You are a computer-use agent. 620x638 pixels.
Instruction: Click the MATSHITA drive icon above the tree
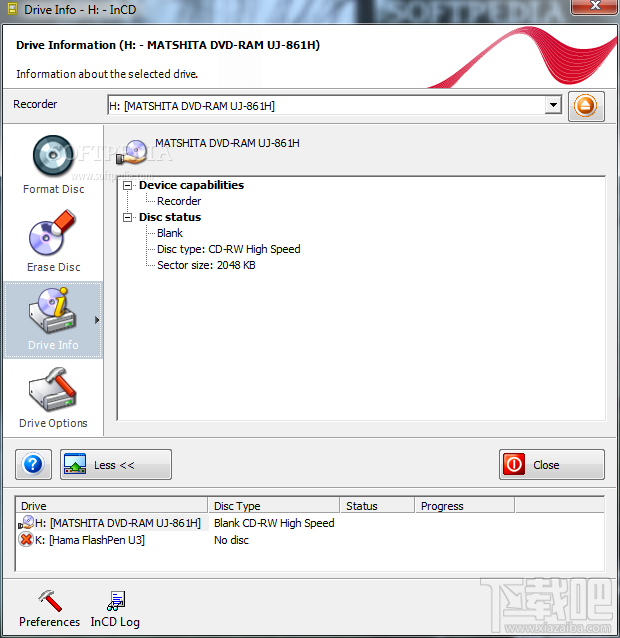tap(131, 152)
